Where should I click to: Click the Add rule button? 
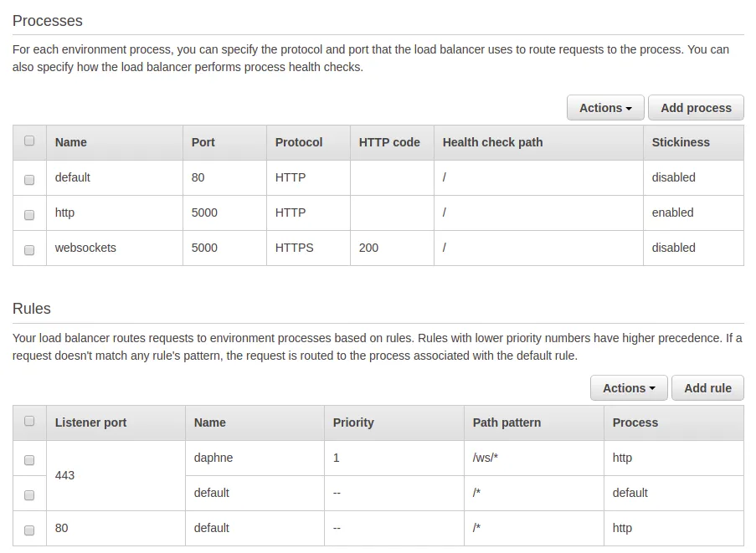tap(707, 388)
